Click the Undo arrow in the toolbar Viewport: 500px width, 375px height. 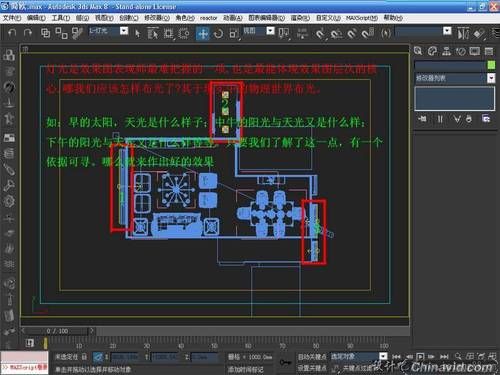[x=12, y=33]
